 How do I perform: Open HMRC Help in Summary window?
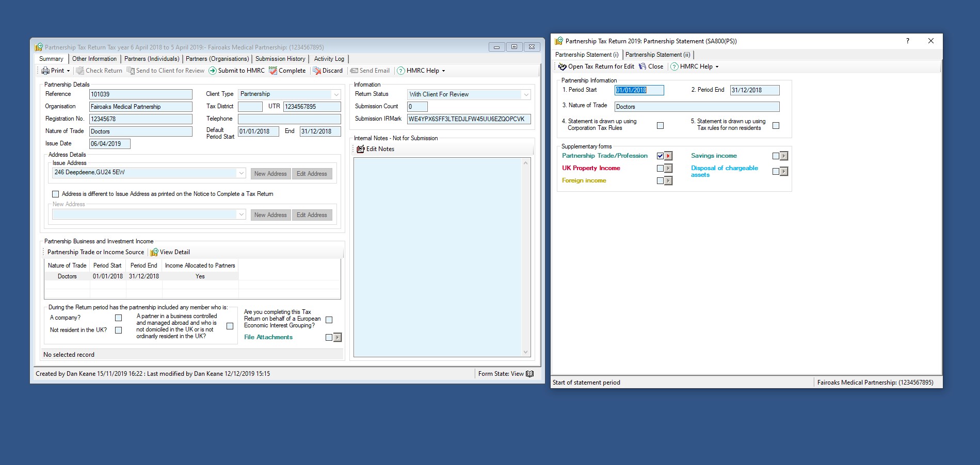(421, 71)
